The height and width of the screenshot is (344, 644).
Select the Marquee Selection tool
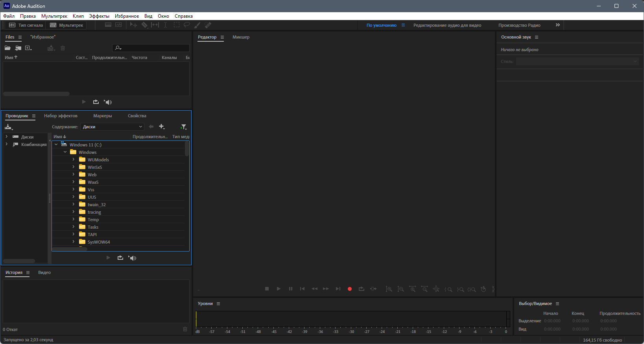176,25
